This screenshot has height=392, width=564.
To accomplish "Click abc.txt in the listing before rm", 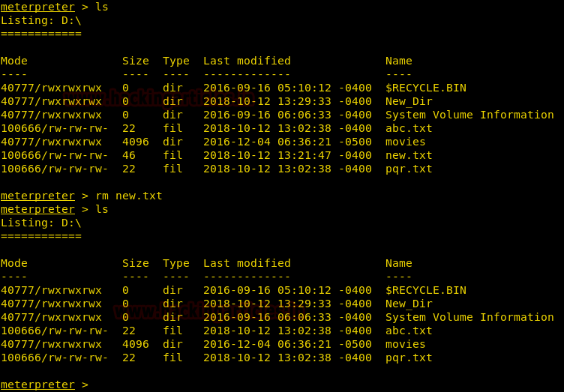I will pos(409,128).
